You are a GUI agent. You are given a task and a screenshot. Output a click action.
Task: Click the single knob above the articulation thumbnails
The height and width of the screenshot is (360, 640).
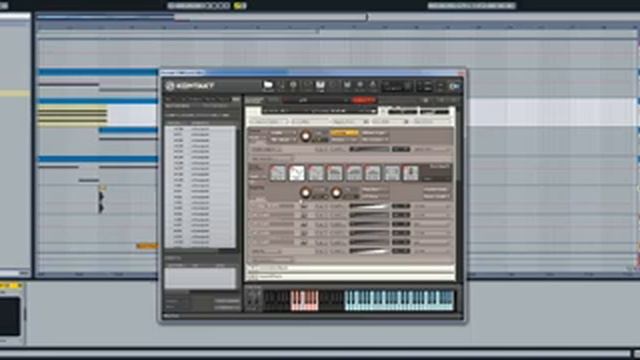tap(305, 136)
